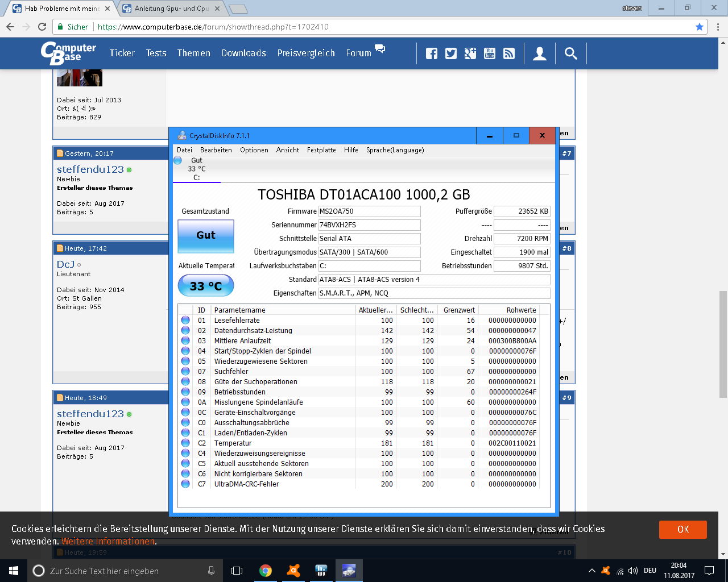Viewport: 728px width, 582px height.
Task: Click the 33 °C temperature button
Action: 206,286
